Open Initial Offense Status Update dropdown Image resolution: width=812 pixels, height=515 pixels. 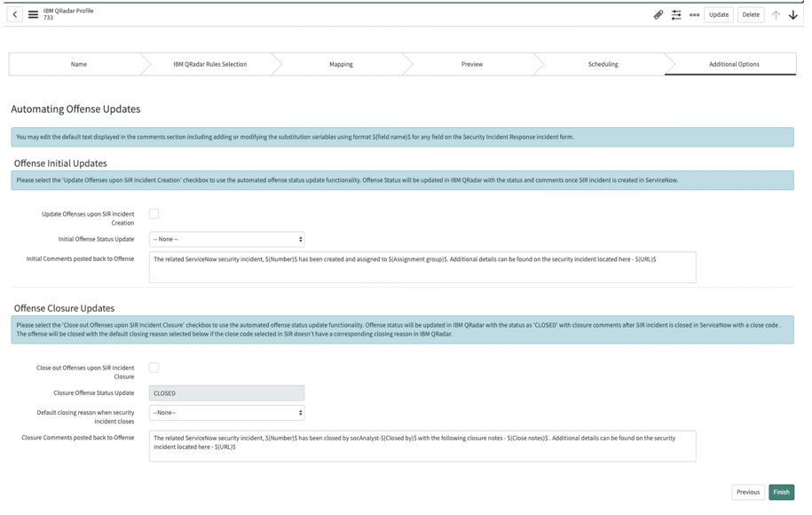(x=227, y=239)
